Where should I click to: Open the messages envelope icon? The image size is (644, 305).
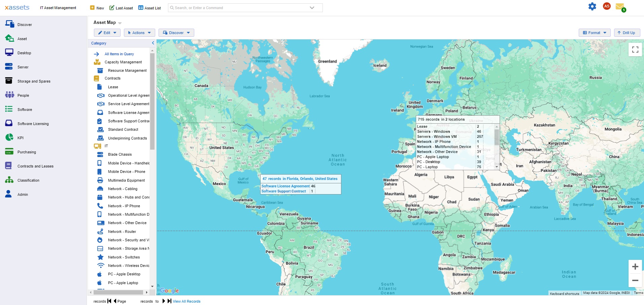620,6
